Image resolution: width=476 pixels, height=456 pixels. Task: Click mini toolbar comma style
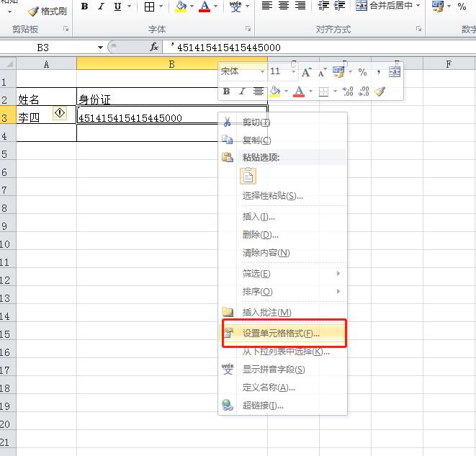[378, 72]
